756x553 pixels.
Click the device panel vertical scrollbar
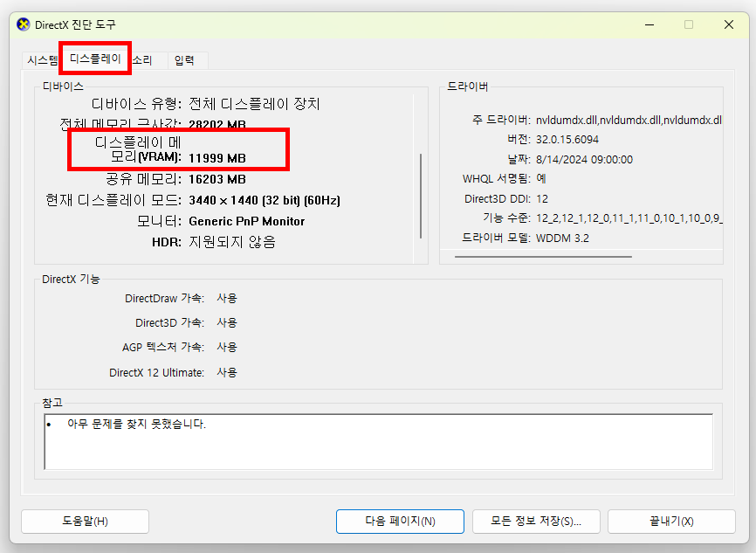(421, 196)
